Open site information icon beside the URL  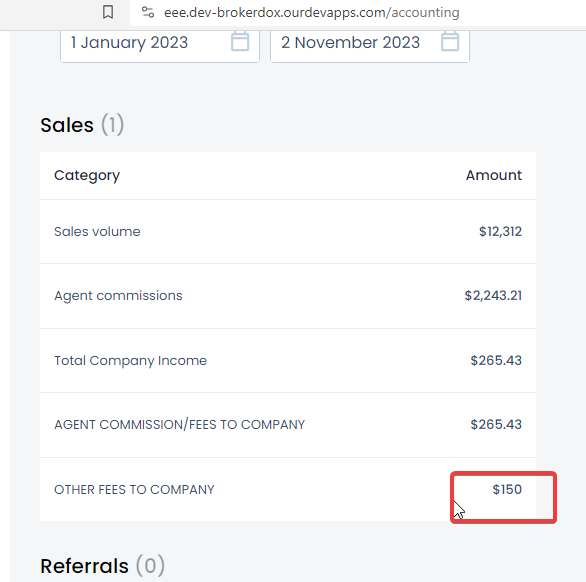pos(148,12)
